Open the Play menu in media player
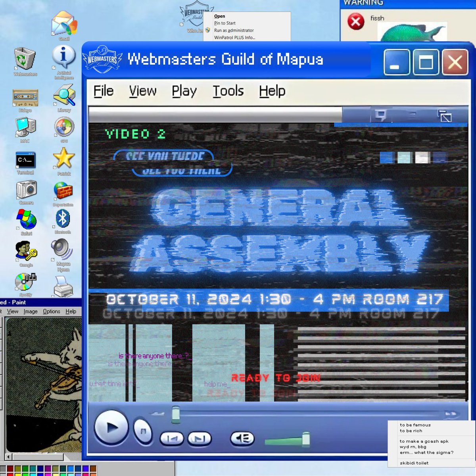476x476 pixels. [x=184, y=91]
